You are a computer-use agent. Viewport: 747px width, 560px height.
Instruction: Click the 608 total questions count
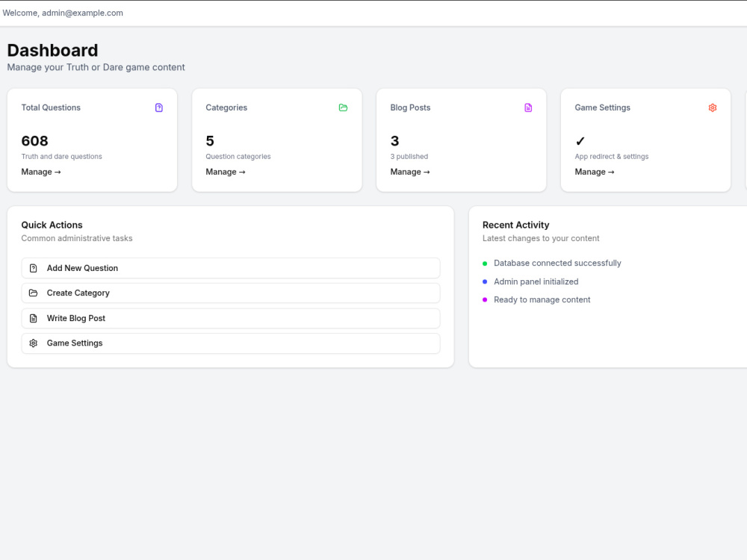(35, 141)
